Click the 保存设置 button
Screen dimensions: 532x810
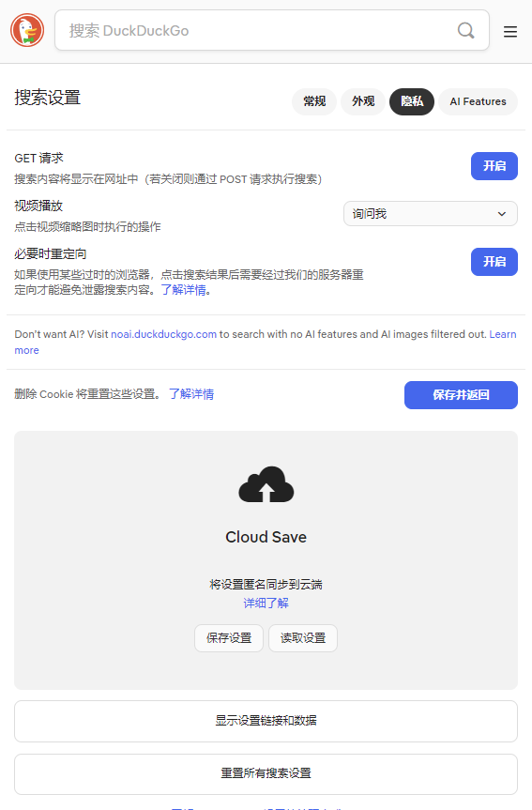(x=229, y=638)
